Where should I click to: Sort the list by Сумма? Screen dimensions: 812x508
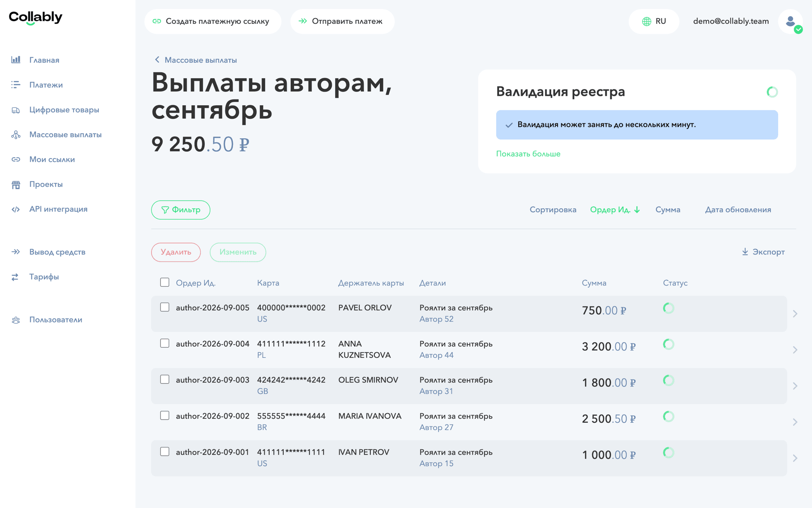(668, 210)
